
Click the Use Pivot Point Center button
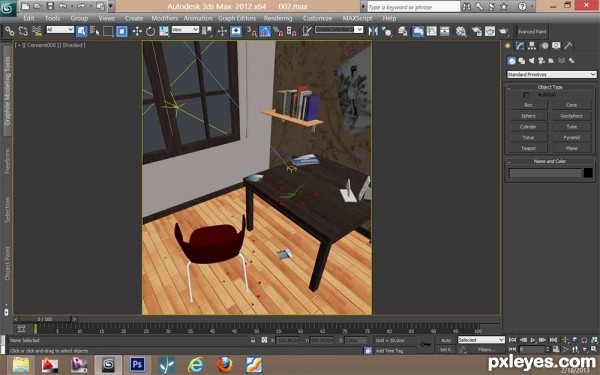[207, 31]
